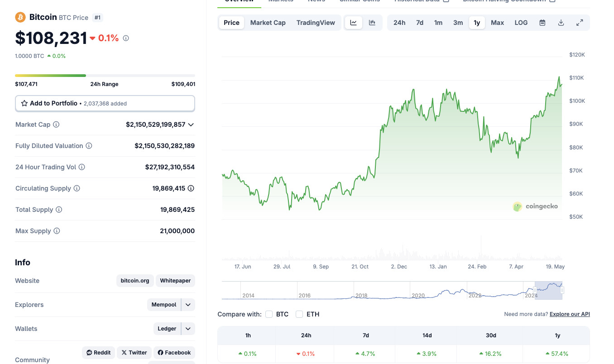Toggle the LOG scale option

(x=521, y=23)
